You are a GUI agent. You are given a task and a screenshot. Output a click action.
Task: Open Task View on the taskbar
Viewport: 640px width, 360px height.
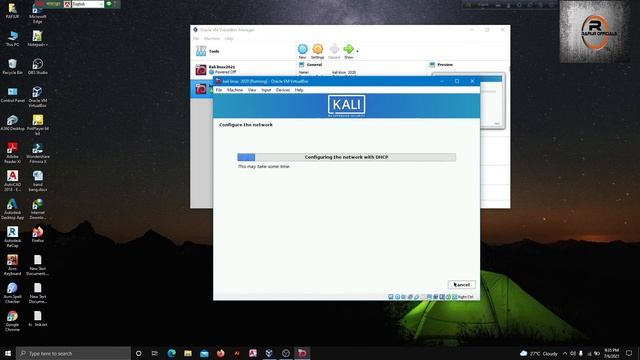(154, 353)
